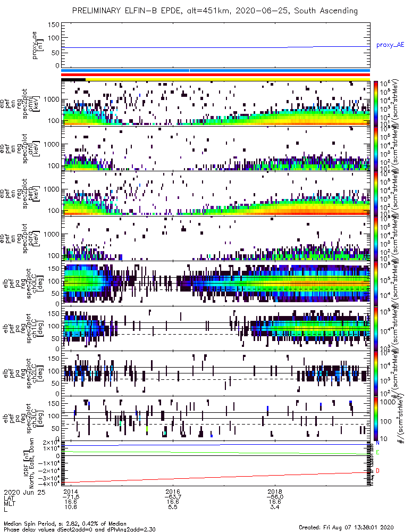This screenshot has height=532, width=412.
Task: Click the 'MLT' row label
Action: tap(9, 503)
